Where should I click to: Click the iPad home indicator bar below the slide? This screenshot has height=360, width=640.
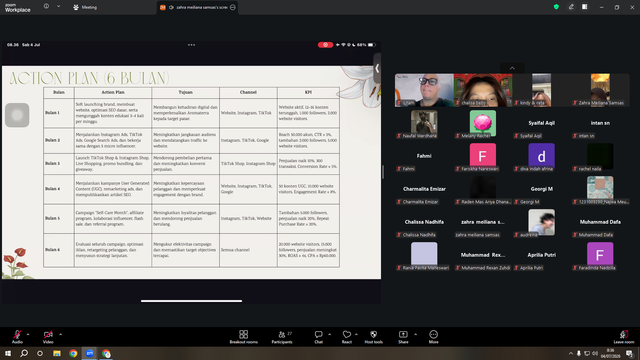(x=191, y=301)
